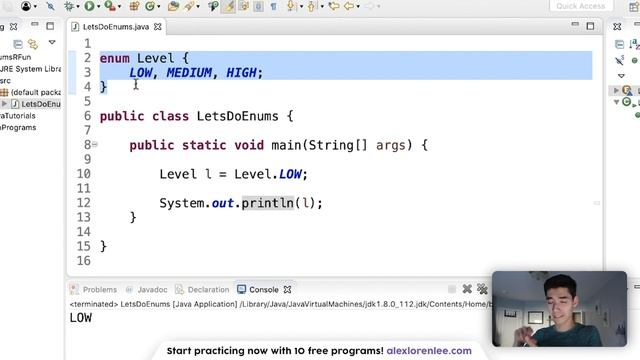Open Package Explorer view menu triangle
Viewport: 640px width, 360px height.
[x=52, y=42]
